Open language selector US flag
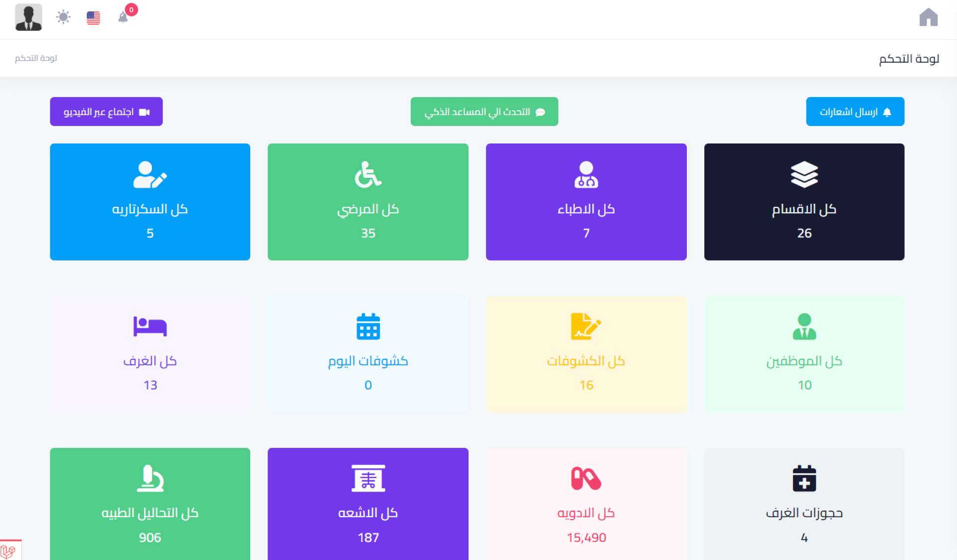The image size is (957, 560). pos(93,18)
